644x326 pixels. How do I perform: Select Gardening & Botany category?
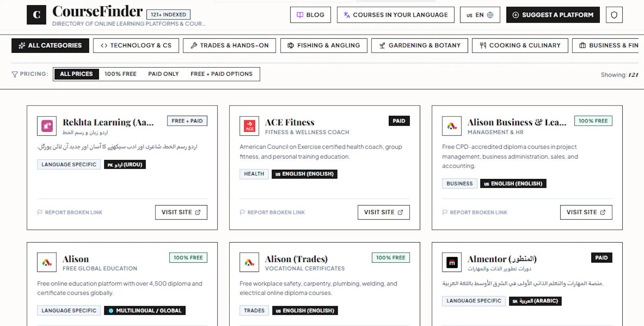(x=420, y=46)
